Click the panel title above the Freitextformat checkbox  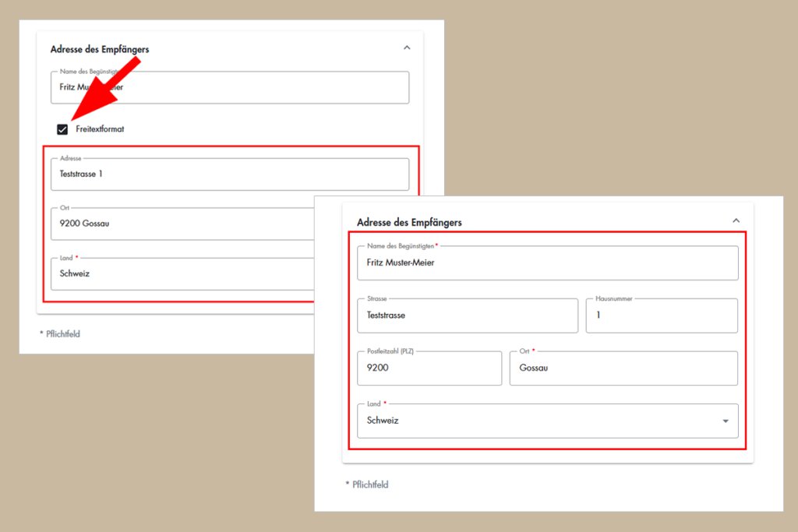pos(100,49)
